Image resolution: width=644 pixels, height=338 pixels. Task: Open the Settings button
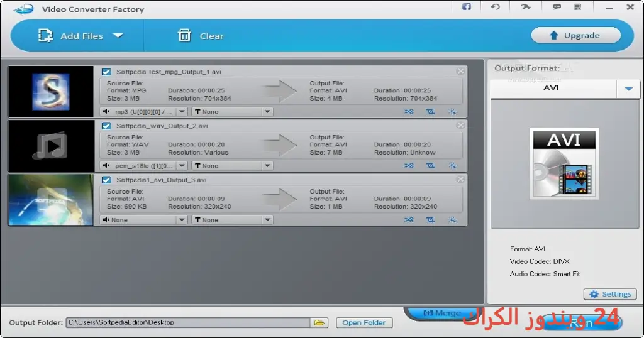pyautogui.click(x=610, y=294)
